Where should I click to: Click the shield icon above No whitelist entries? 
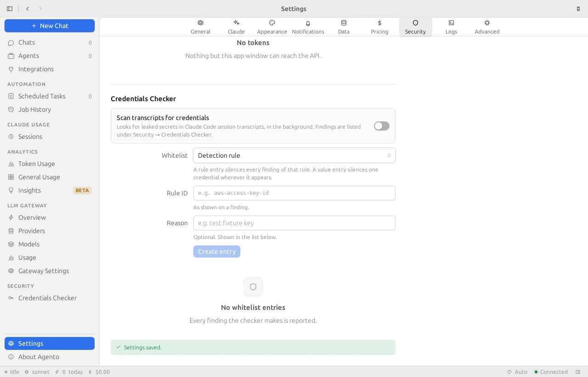(253, 287)
